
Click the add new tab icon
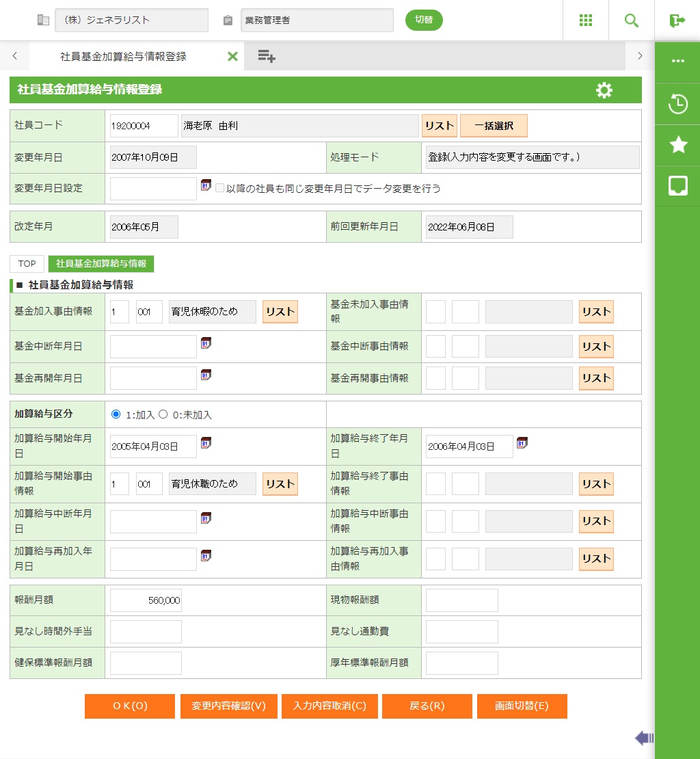coord(267,57)
